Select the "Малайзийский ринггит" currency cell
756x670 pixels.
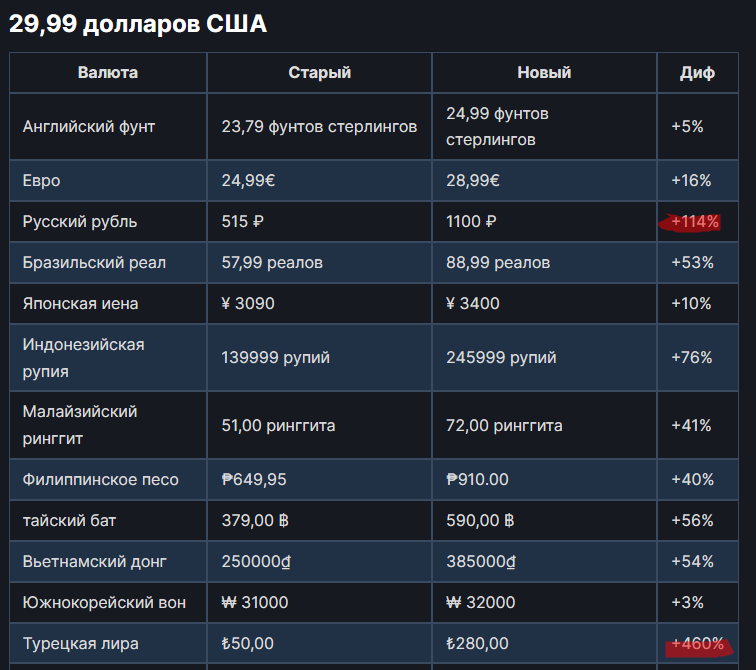(80, 424)
